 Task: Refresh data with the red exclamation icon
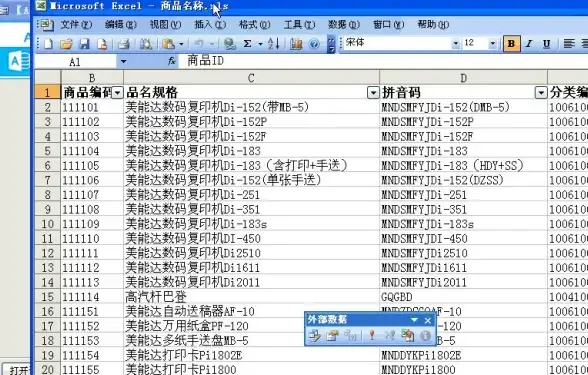(x=372, y=335)
